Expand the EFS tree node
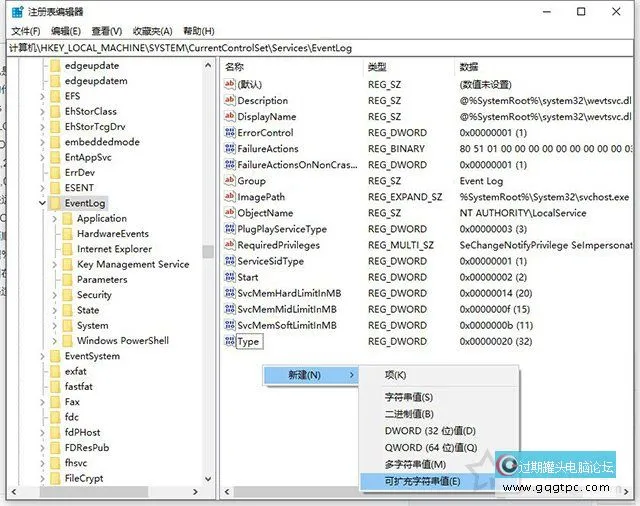The width and height of the screenshot is (640, 506). (42, 96)
